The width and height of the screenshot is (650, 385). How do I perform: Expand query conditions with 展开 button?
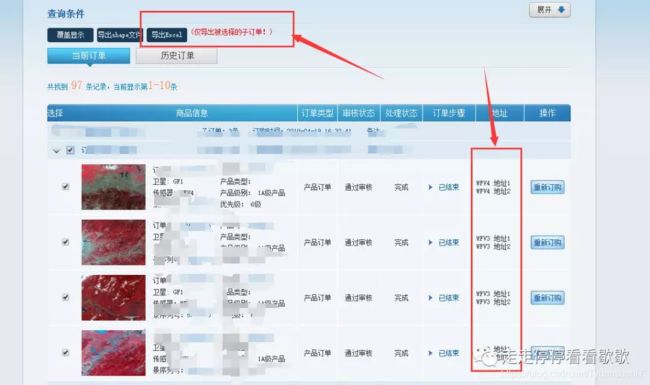pos(550,10)
